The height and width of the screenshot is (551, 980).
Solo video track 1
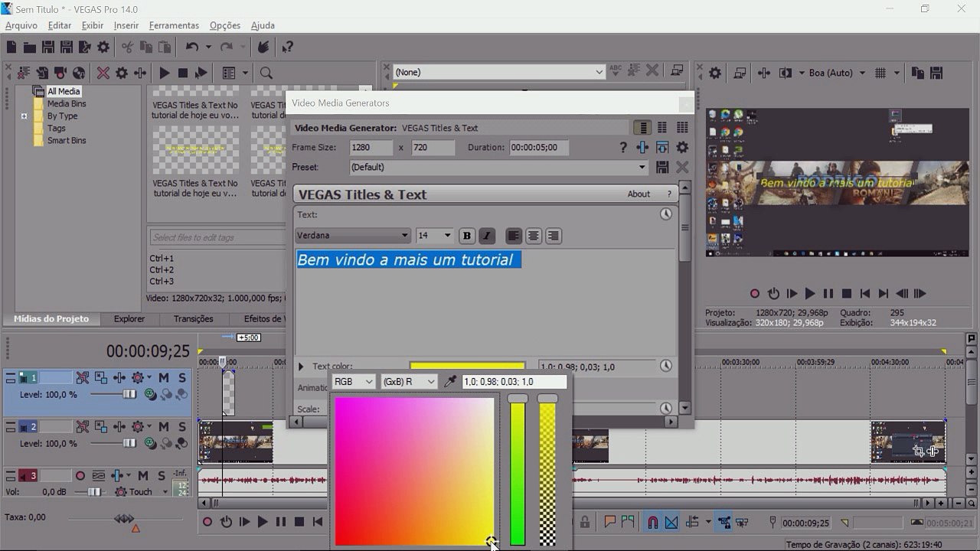point(182,378)
